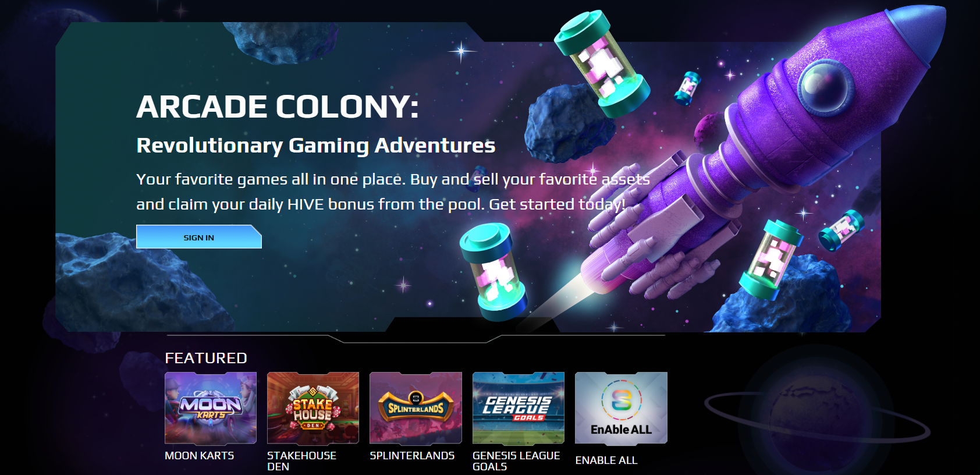Launch Genesis League Goals from its thumbnail

(519, 408)
